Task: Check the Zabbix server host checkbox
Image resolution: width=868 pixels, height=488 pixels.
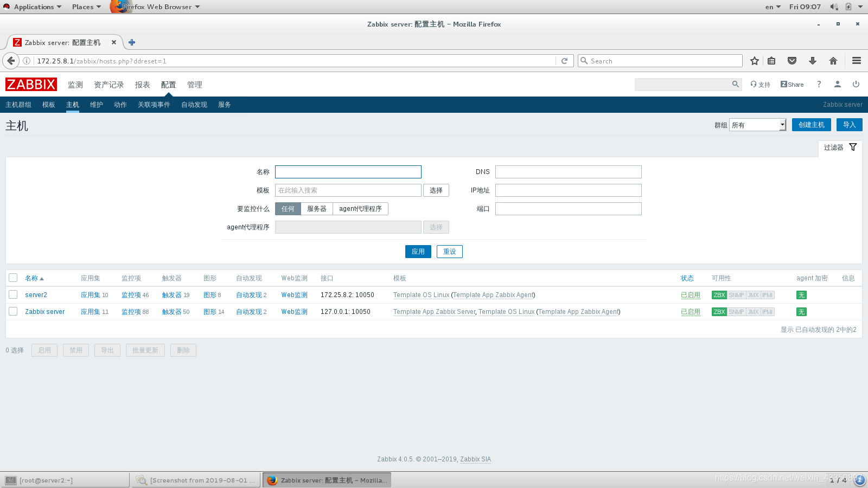Action: click(x=13, y=311)
